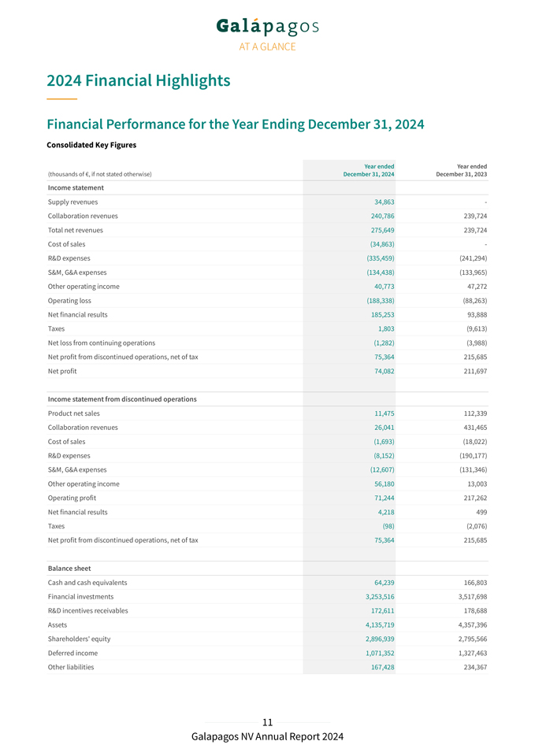The width and height of the screenshot is (535, 756).
Task: Click the "2024 Financial Highlights" heading
Action: coord(139,80)
